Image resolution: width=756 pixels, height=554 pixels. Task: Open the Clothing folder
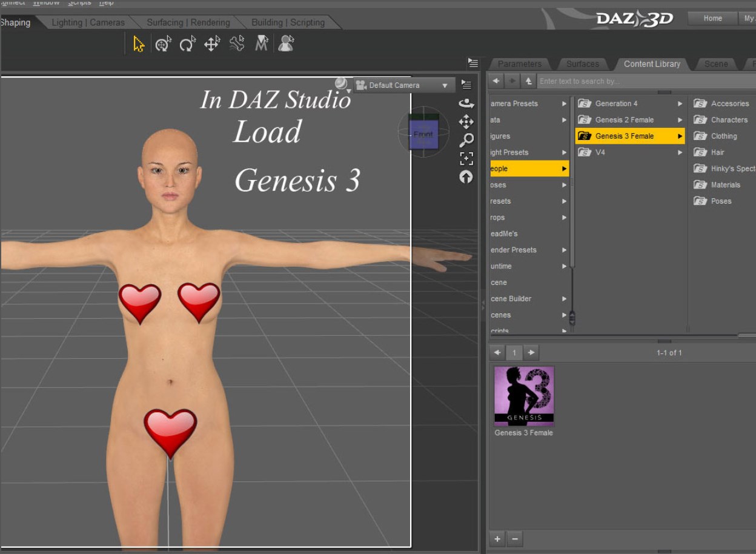coord(724,136)
